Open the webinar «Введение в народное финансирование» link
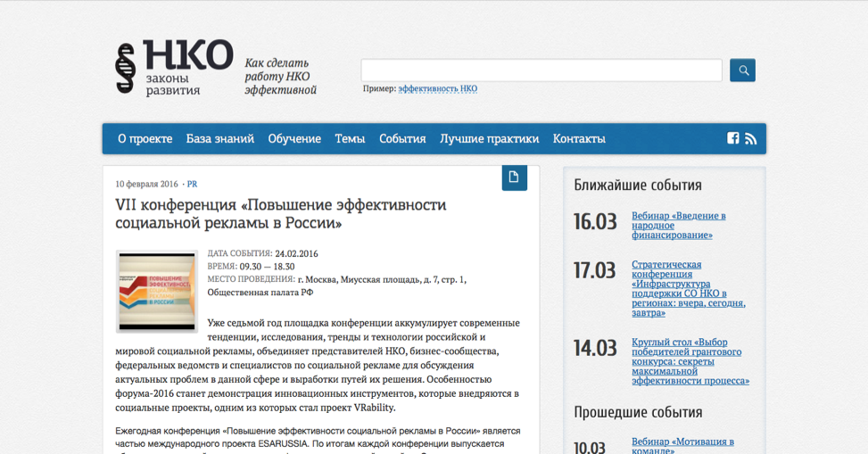Screen dimensions: 868x454 (x=679, y=226)
